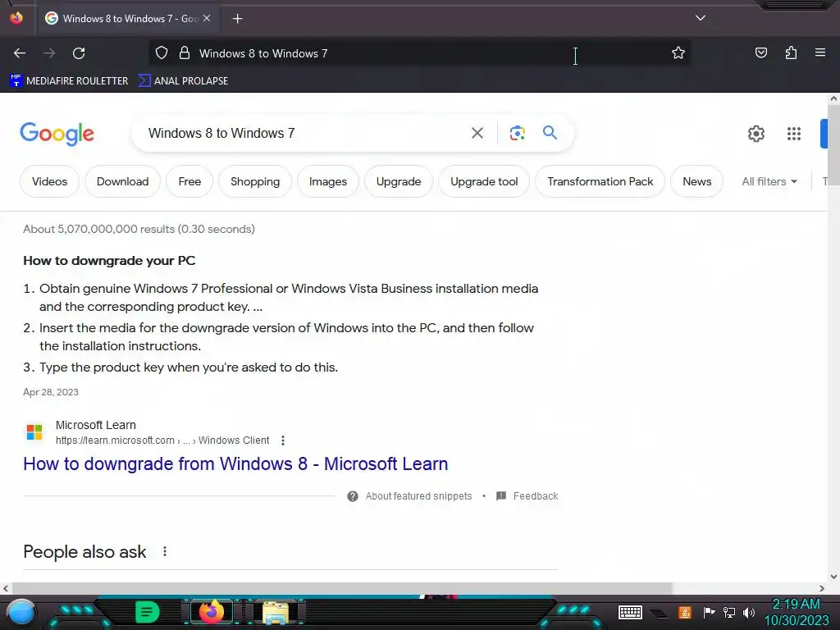Open the tracking protection shield icon
The width and height of the screenshot is (840, 630).
(162, 53)
